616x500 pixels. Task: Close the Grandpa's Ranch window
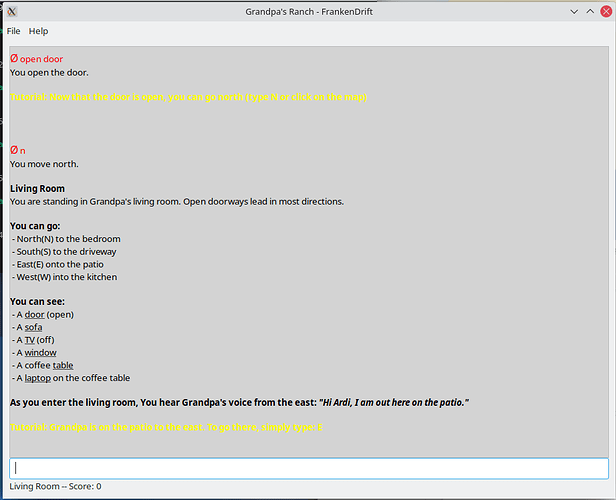606,12
